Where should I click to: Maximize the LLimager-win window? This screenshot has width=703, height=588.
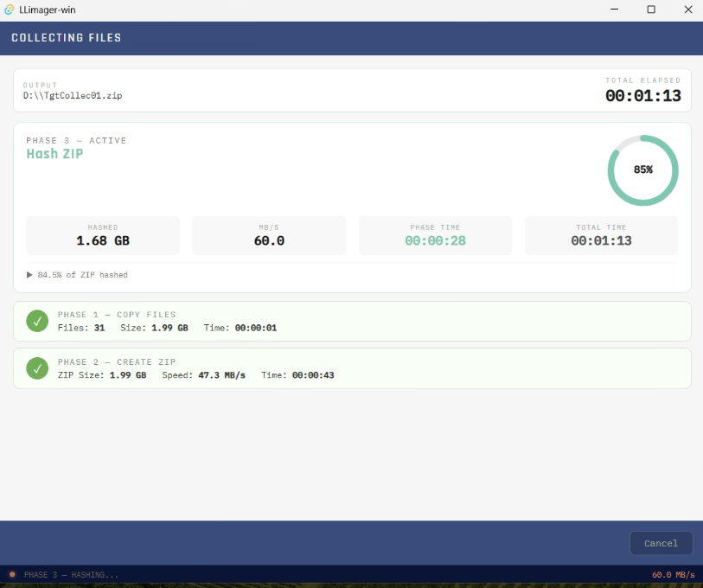coord(651,10)
